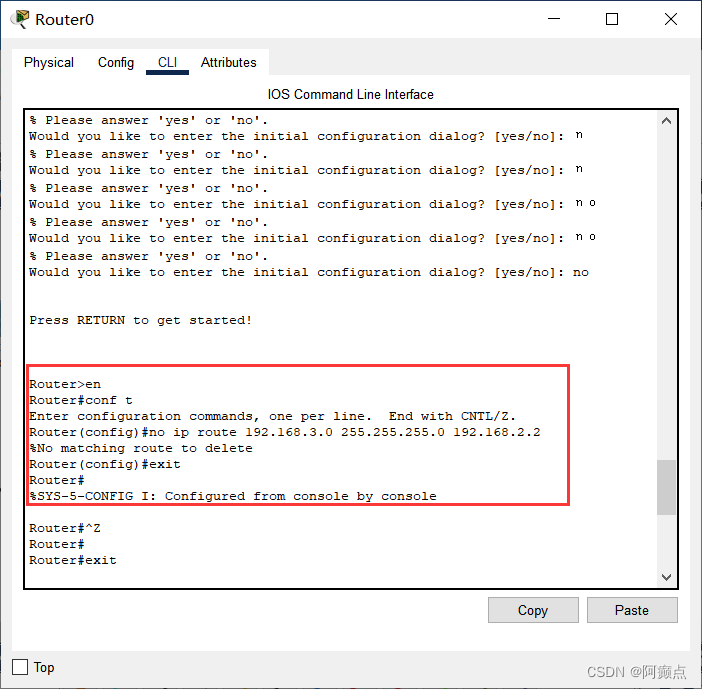Click the 'Router(config)#exit' line
The height and width of the screenshot is (689, 702).
point(105,464)
